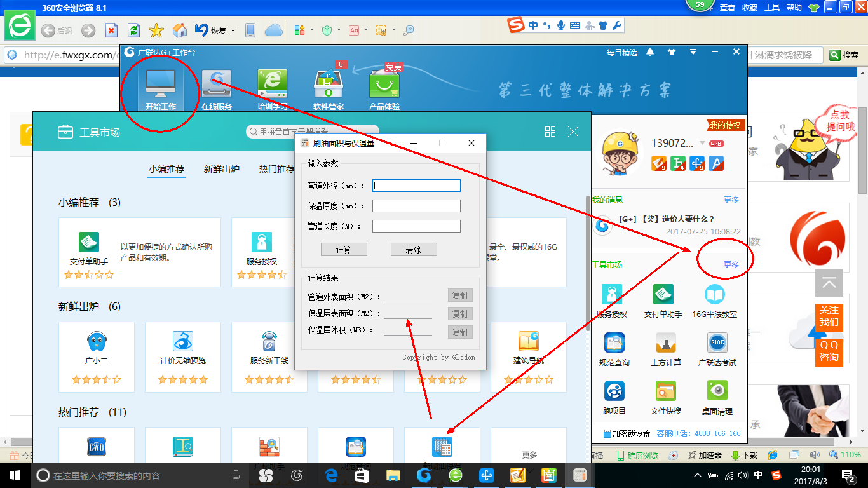Image resolution: width=868 pixels, height=488 pixels.
Task: Click 加密锁设置 link
Action: point(627,433)
